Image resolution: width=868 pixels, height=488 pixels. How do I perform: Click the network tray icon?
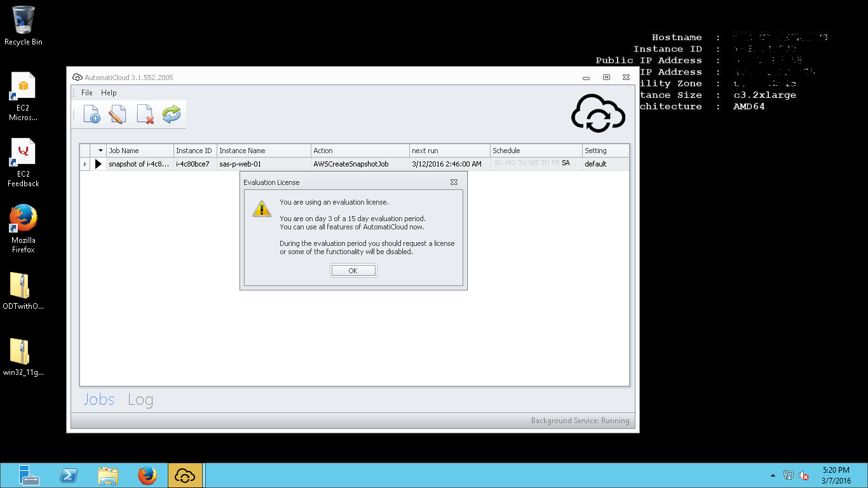[x=789, y=475]
